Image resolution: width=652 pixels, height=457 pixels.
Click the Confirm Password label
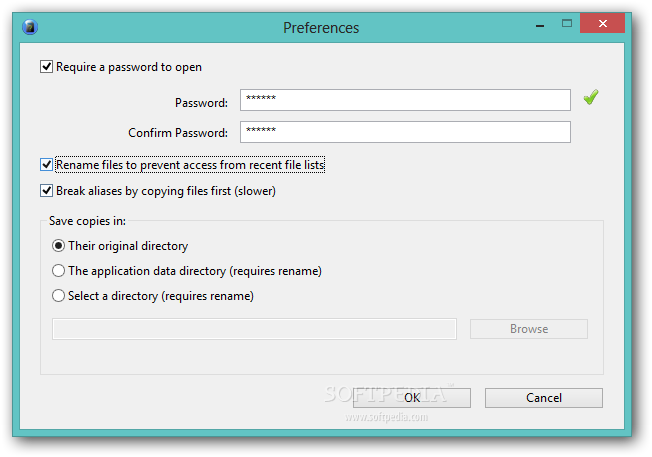tap(178, 133)
